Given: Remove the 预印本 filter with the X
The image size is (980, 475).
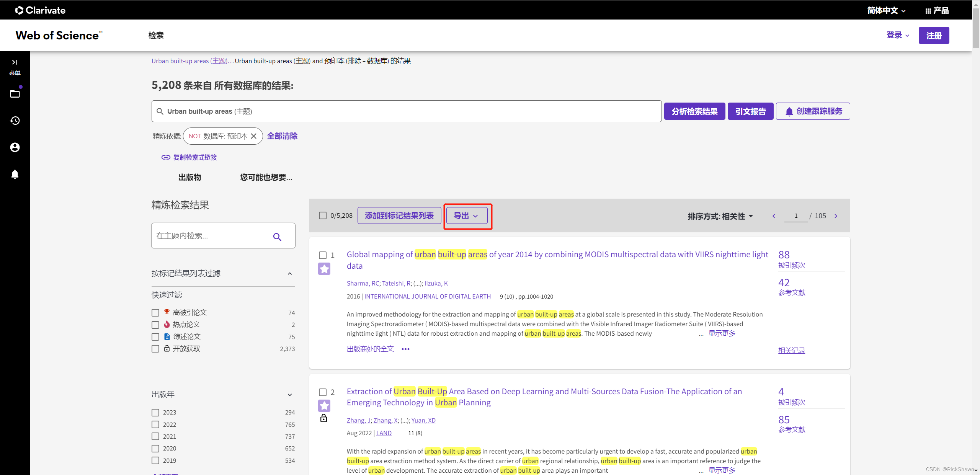Looking at the screenshot, I should click(x=253, y=136).
